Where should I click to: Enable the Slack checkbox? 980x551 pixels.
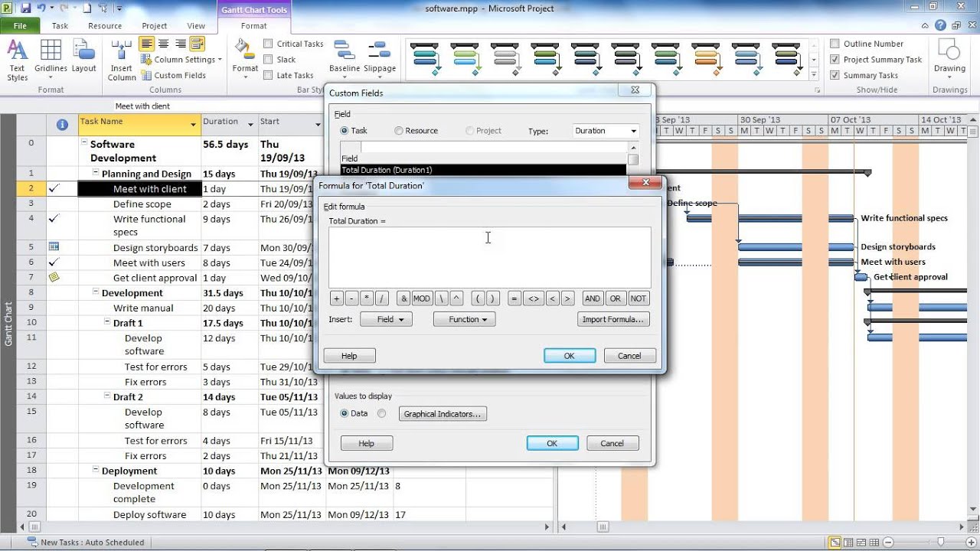(268, 59)
